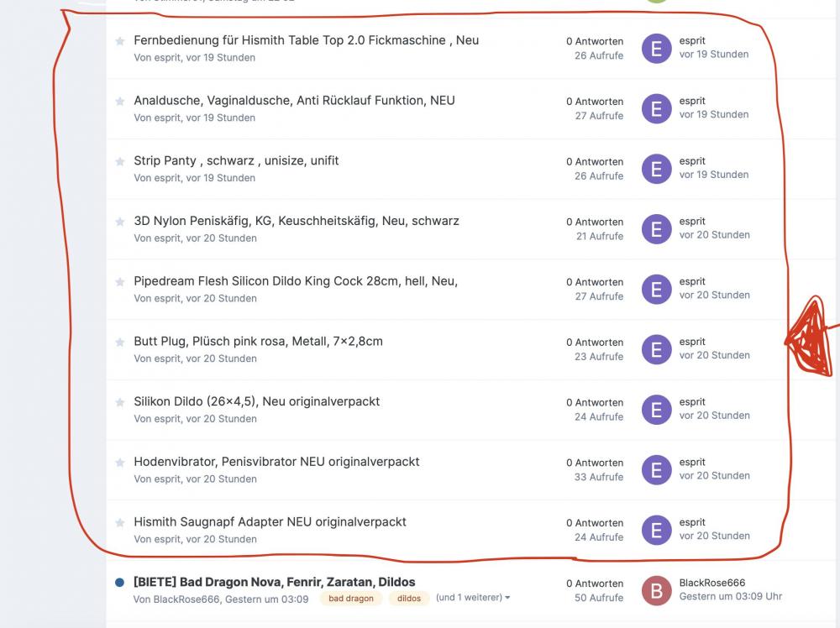Select the "dildos" tag

pyautogui.click(x=409, y=599)
